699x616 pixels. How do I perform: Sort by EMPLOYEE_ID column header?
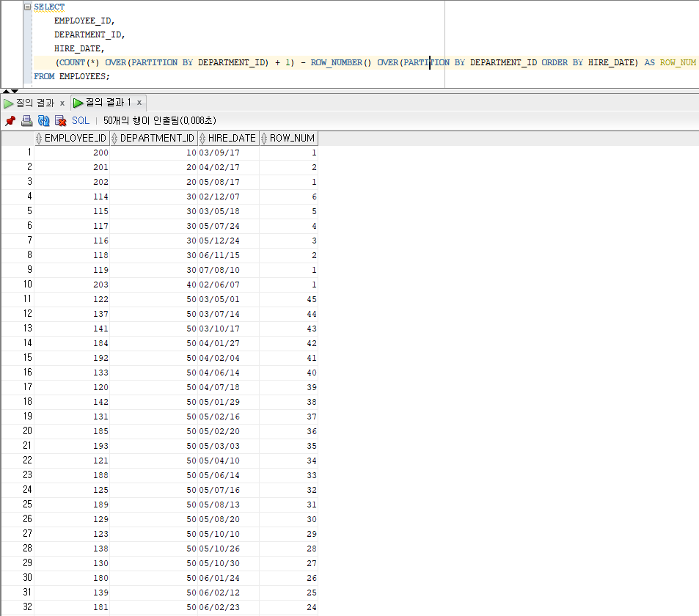pos(72,138)
